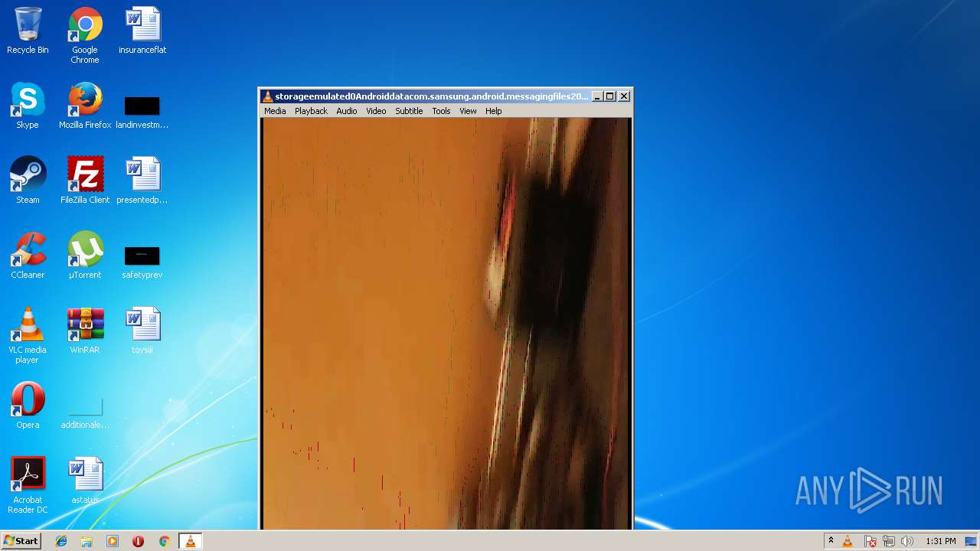
Task: Select the additionale... desktop file
Action: pyautogui.click(x=85, y=413)
